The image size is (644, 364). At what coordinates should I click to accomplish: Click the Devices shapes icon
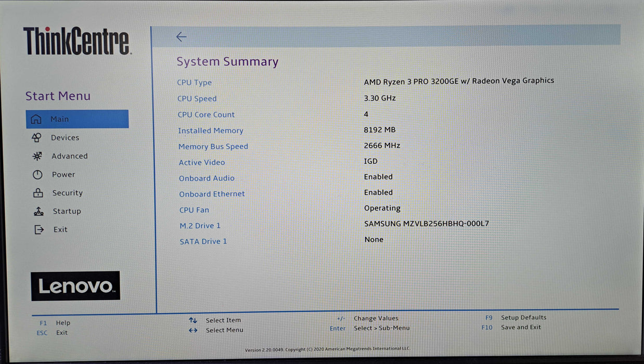[36, 137]
